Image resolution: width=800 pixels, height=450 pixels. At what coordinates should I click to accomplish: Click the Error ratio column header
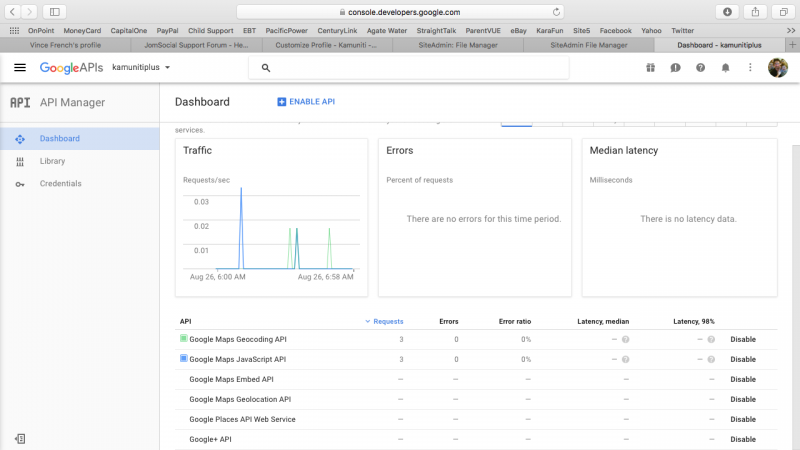point(515,321)
